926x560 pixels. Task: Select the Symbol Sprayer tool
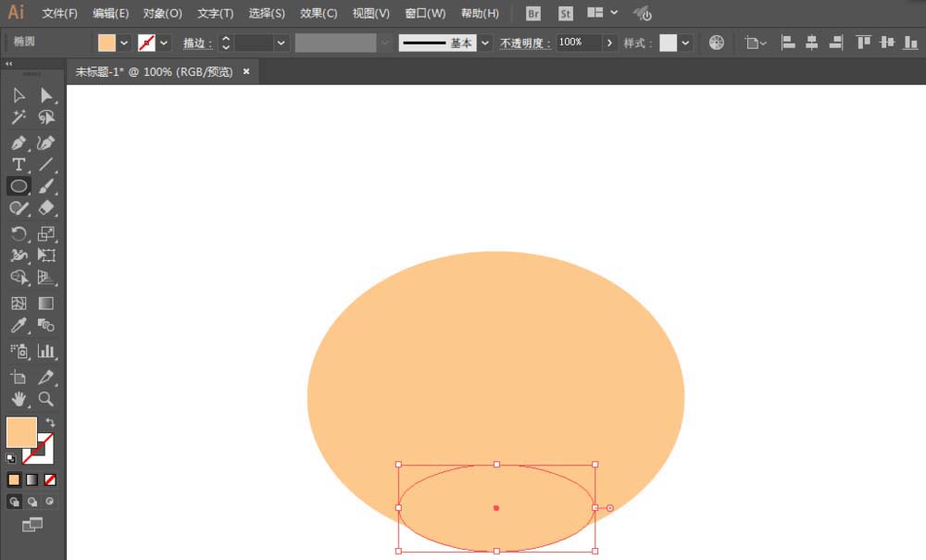click(x=19, y=351)
